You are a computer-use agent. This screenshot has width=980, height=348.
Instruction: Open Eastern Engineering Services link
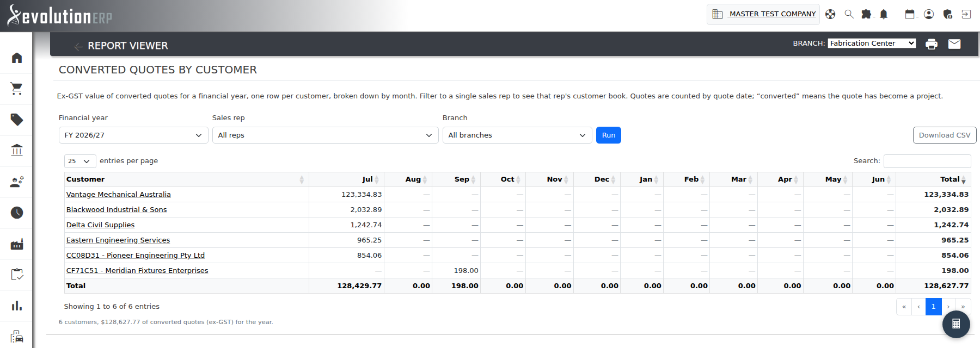[118, 240]
